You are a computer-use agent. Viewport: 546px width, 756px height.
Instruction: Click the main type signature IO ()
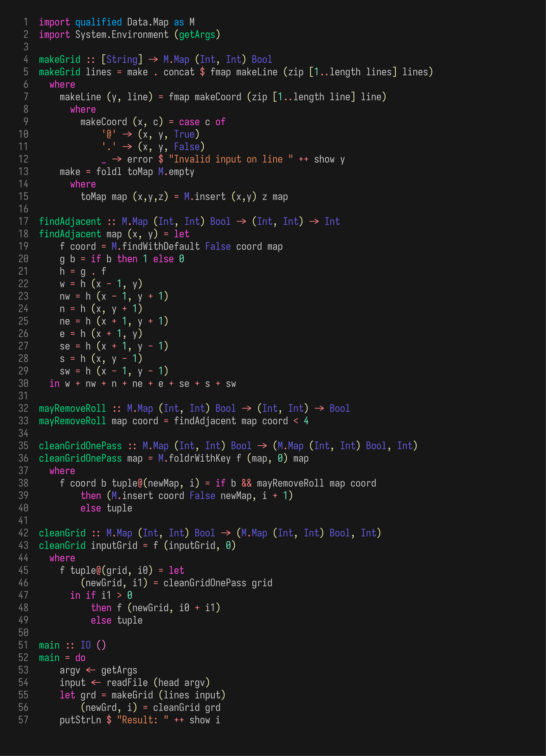point(93,645)
